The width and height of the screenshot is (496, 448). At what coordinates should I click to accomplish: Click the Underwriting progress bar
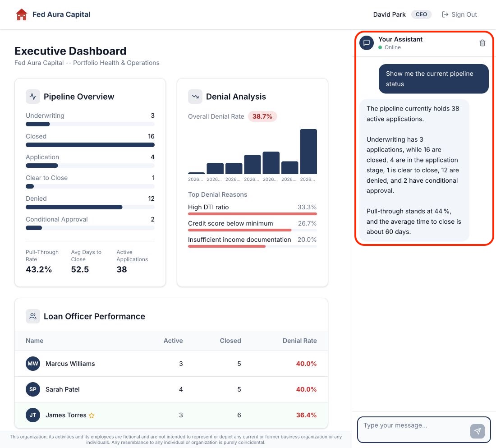point(90,124)
